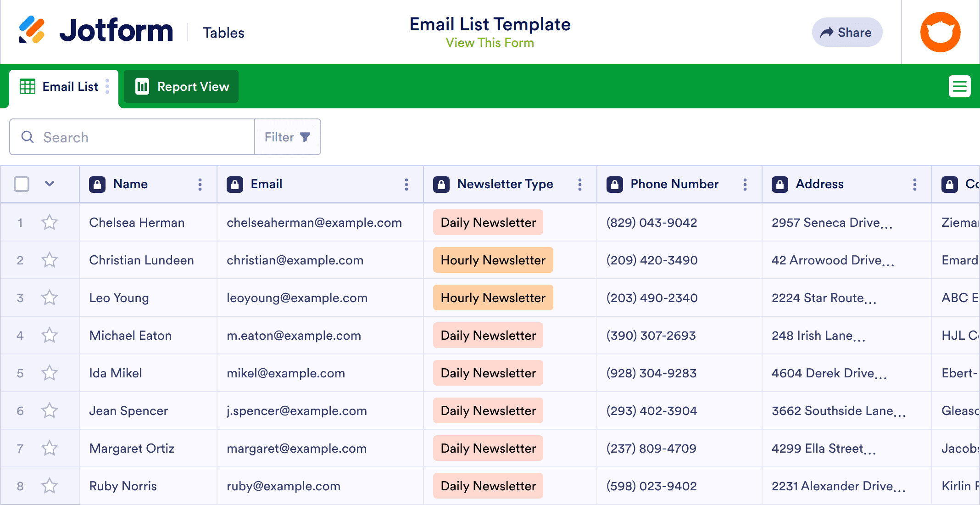Click the filter funnel icon
The height and width of the screenshot is (505, 980).
click(x=305, y=137)
